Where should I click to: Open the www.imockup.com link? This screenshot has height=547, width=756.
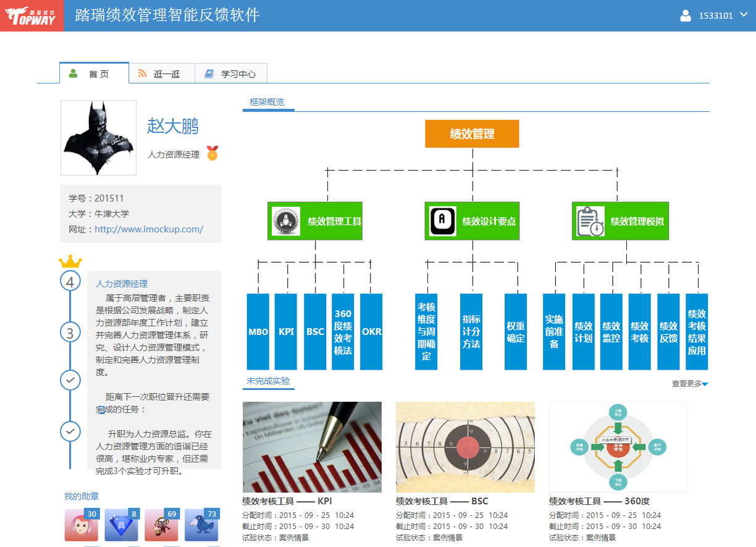pyautogui.click(x=148, y=229)
